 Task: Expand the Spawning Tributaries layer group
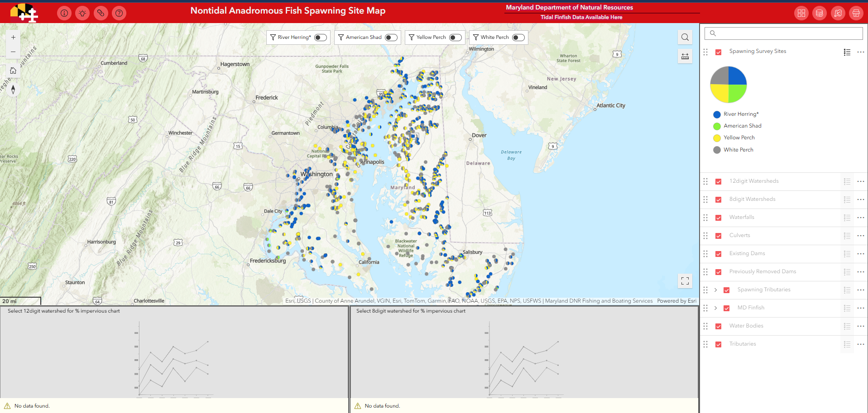click(716, 290)
